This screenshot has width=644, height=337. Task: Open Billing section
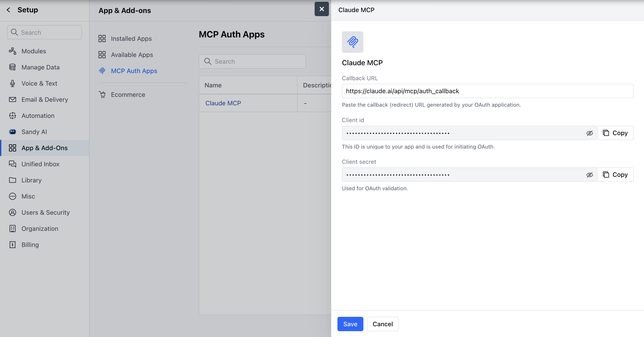[45, 245]
